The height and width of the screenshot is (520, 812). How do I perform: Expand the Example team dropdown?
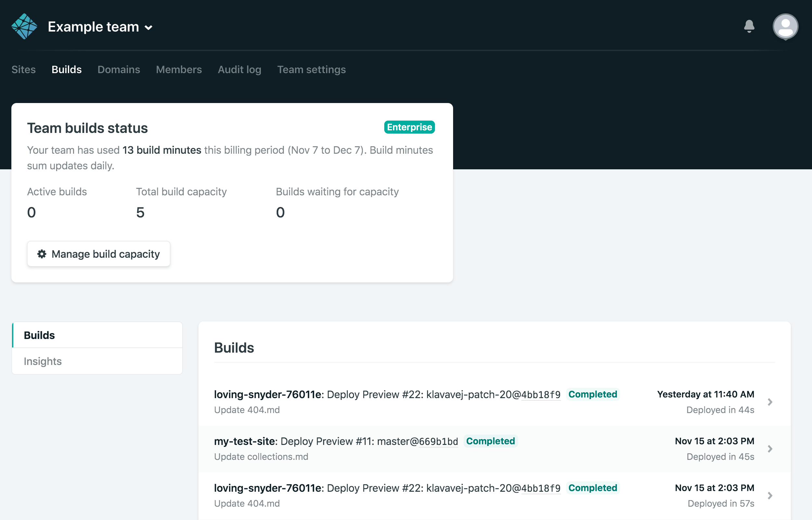(148, 28)
